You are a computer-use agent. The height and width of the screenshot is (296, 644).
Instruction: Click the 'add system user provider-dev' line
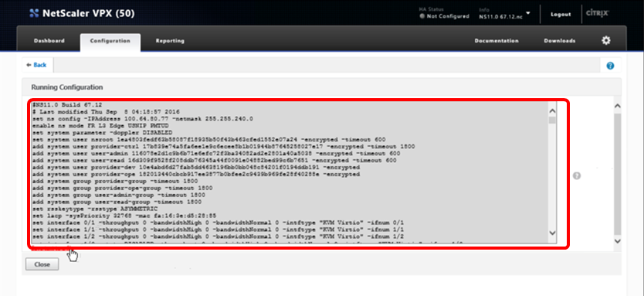(x=196, y=168)
